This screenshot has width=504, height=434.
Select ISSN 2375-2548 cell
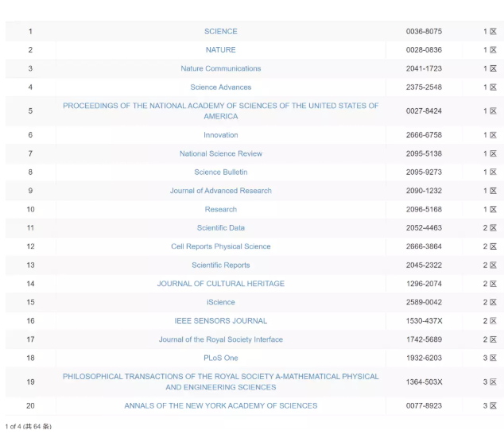click(x=424, y=87)
